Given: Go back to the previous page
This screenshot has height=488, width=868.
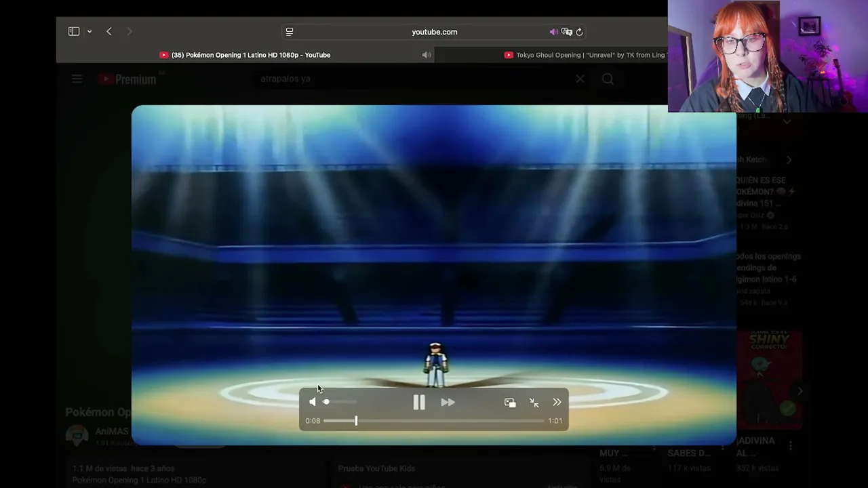Looking at the screenshot, I should [108, 31].
